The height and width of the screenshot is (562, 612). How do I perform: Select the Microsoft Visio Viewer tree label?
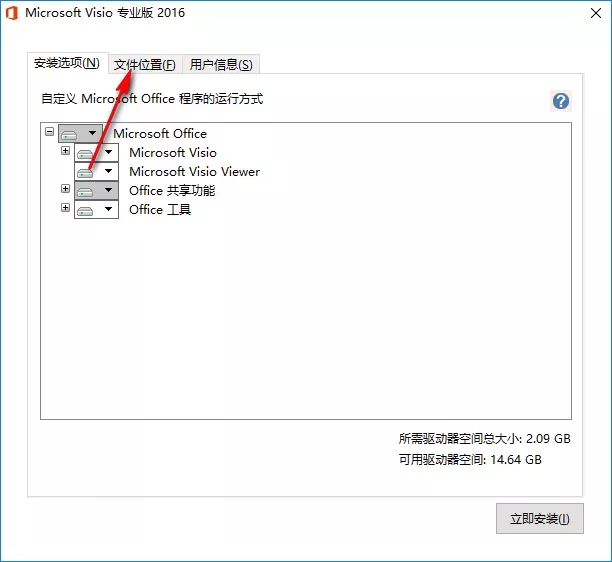(x=194, y=172)
